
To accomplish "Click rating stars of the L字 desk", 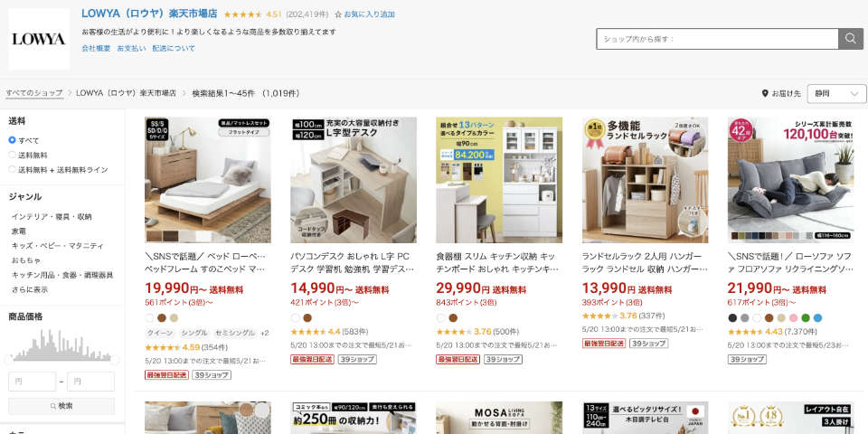I will coord(307,332).
